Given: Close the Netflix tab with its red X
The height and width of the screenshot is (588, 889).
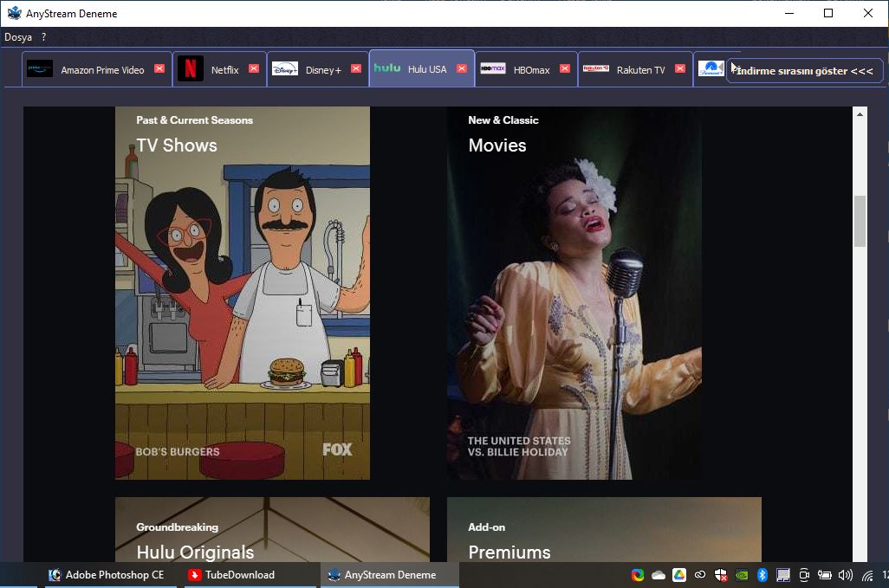Looking at the screenshot, I should point(254,68).
